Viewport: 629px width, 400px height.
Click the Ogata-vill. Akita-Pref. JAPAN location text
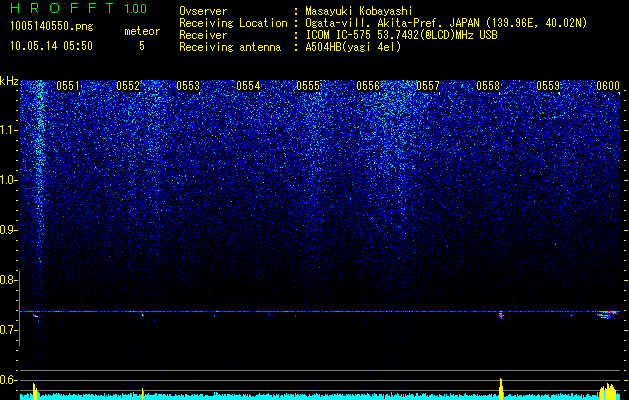446,23
